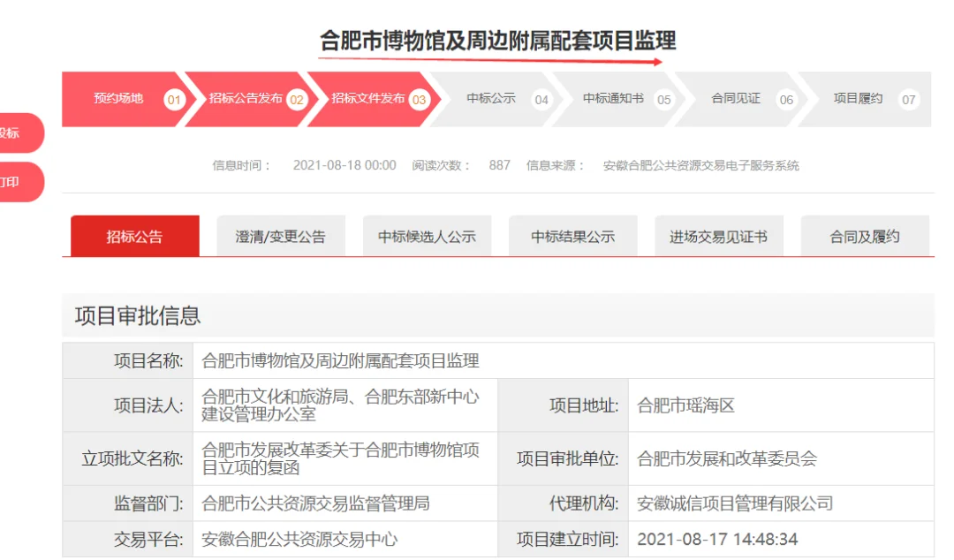Switch to the 澄清/变更公告 tab
The height and width of the screenshot is (560, 954).
coord(281,236)
